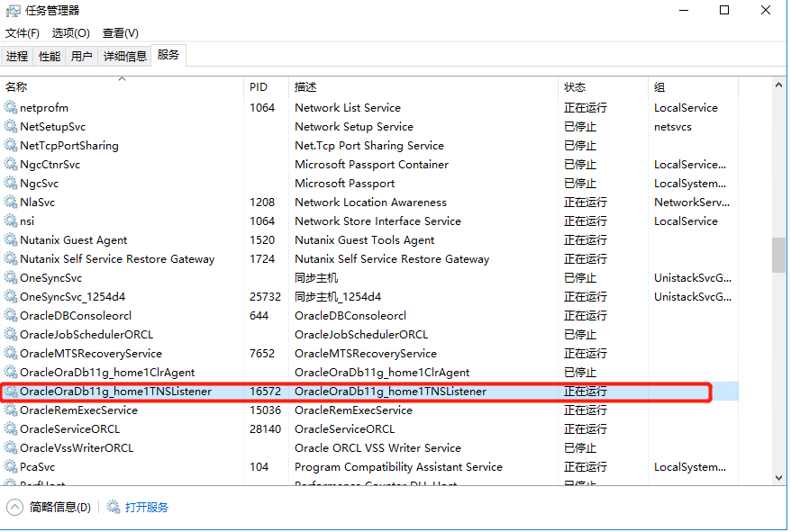Image resolution: width=791 pixels, height=532 pixels.
Task: Sort services by the 状态 column header
Action: (x=603, y=86)
